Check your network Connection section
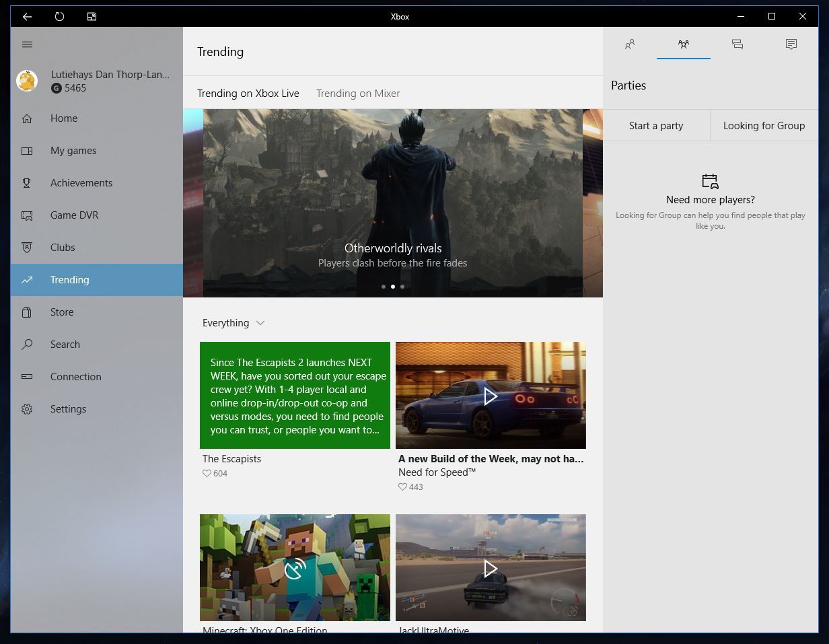Image resolution: width=829 pixels, height=644 pixels. (x=75, y=376)
